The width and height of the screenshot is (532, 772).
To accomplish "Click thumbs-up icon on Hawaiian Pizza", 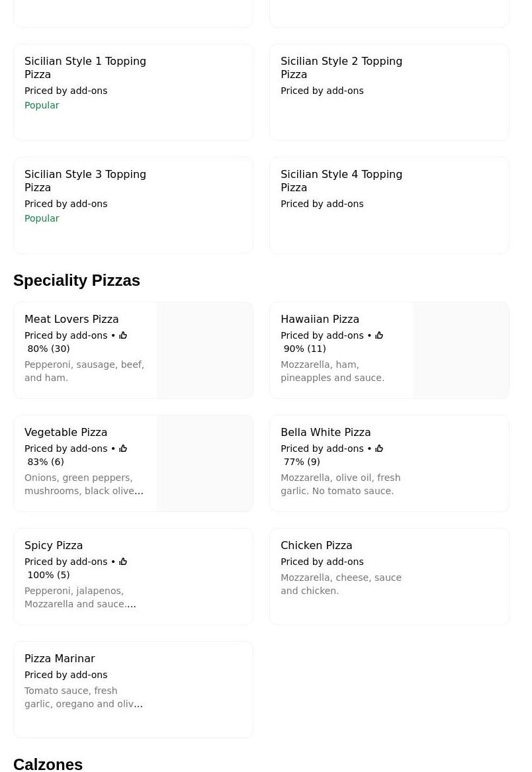I will 379,336.
